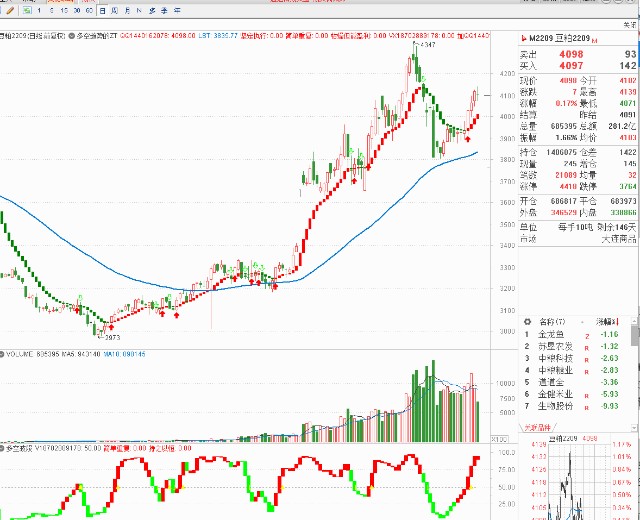Click the 卖出 price 4098

click(x=571, y=54)
